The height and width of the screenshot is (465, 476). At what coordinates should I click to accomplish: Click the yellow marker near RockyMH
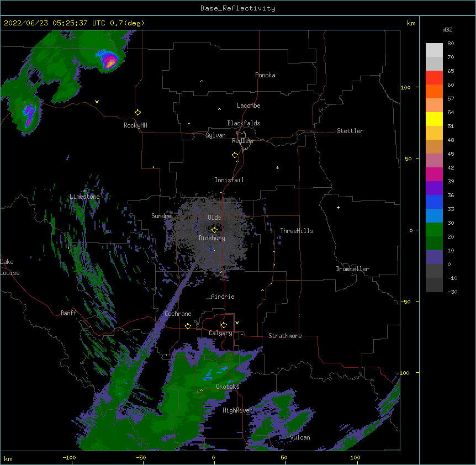137,112
